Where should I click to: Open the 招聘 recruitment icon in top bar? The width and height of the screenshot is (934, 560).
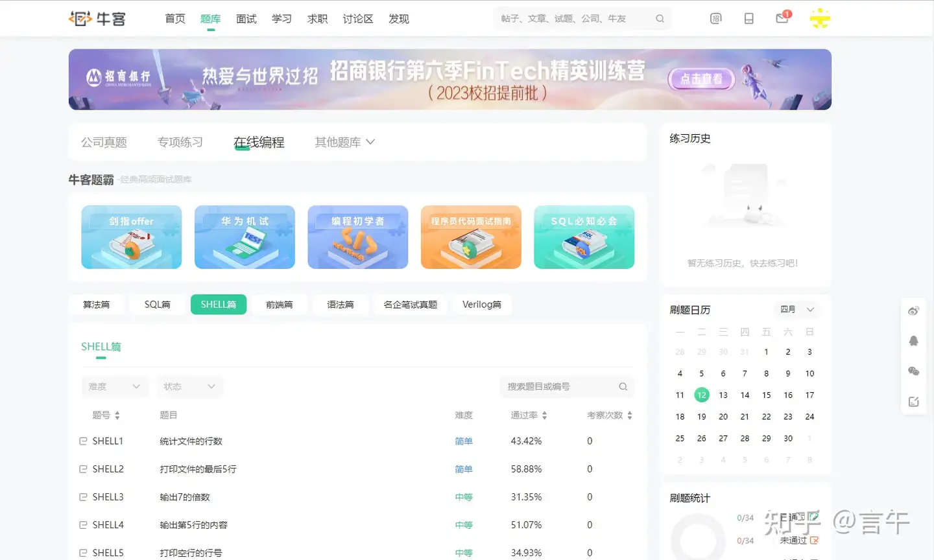(715, 18)
